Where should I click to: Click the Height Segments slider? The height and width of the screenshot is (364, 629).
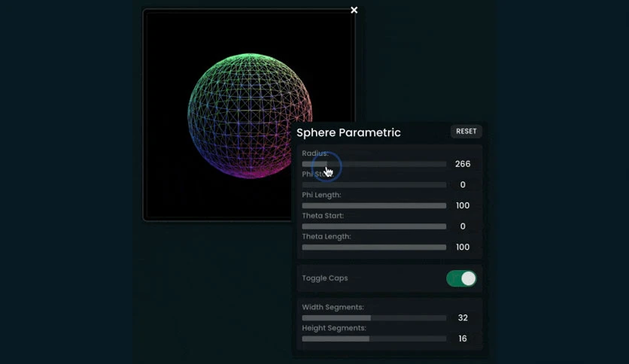tap(374, 338)
